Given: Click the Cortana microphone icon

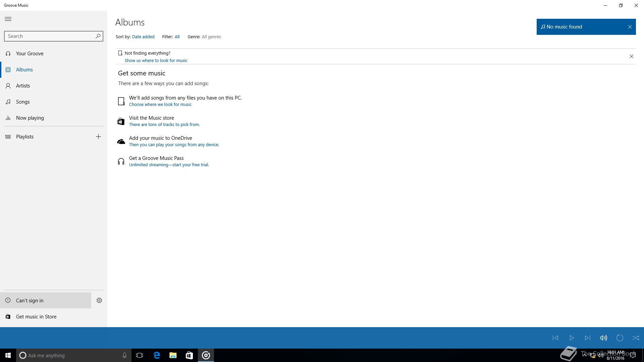Looking at the screenshot, I should point(124,355).
